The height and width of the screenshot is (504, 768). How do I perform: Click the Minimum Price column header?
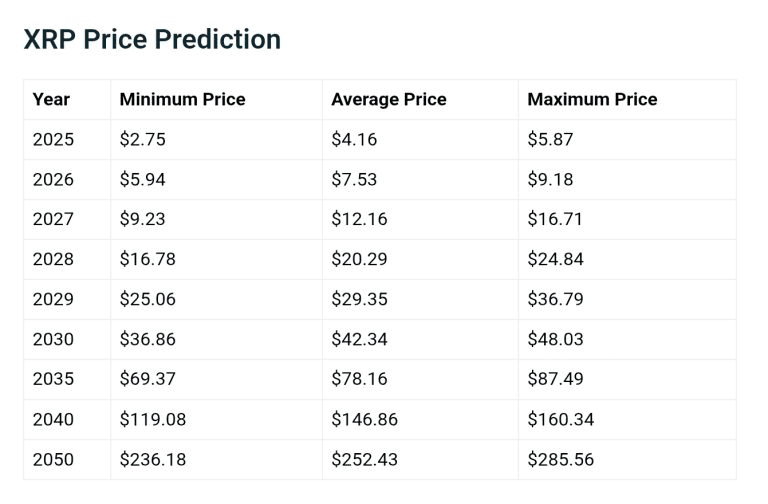182,99
